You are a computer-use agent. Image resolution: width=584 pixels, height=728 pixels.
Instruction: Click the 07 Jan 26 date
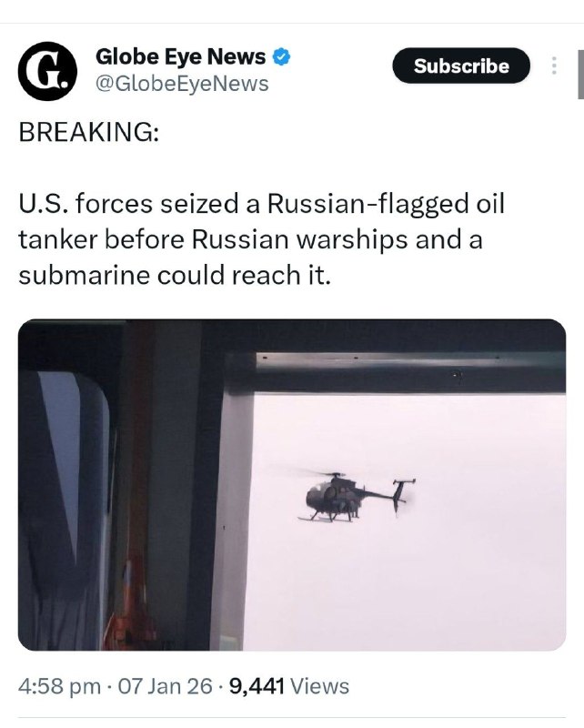(165, 686)
